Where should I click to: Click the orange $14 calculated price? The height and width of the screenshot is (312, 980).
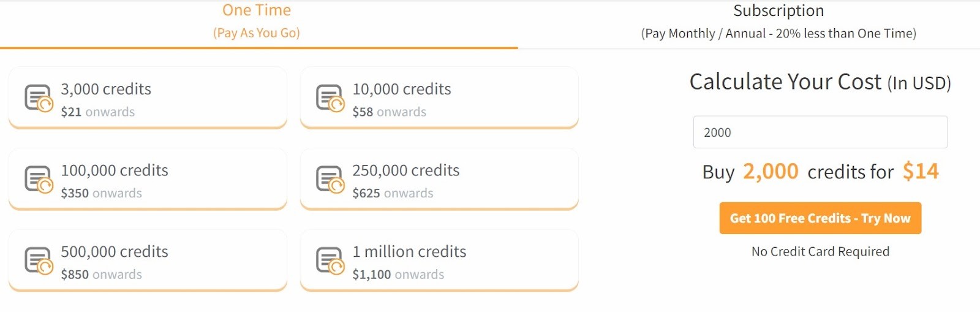pyautogui.click(x=921, y=172)
